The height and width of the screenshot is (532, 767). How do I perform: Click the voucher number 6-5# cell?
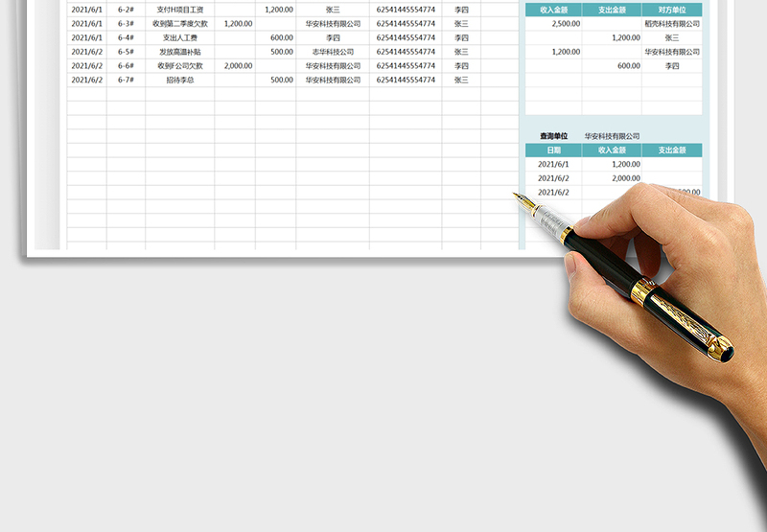126,52
